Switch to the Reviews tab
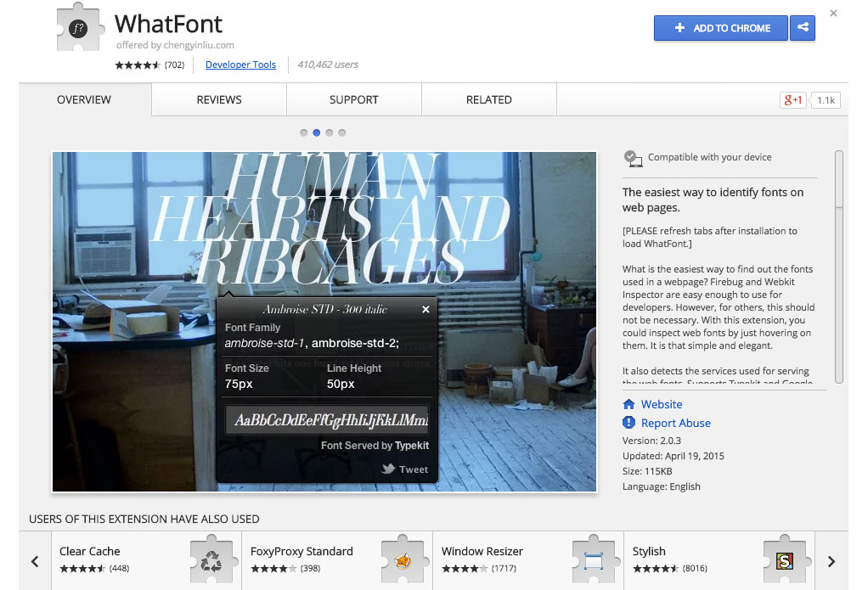868x590 pixels. [x=219, y=99]
